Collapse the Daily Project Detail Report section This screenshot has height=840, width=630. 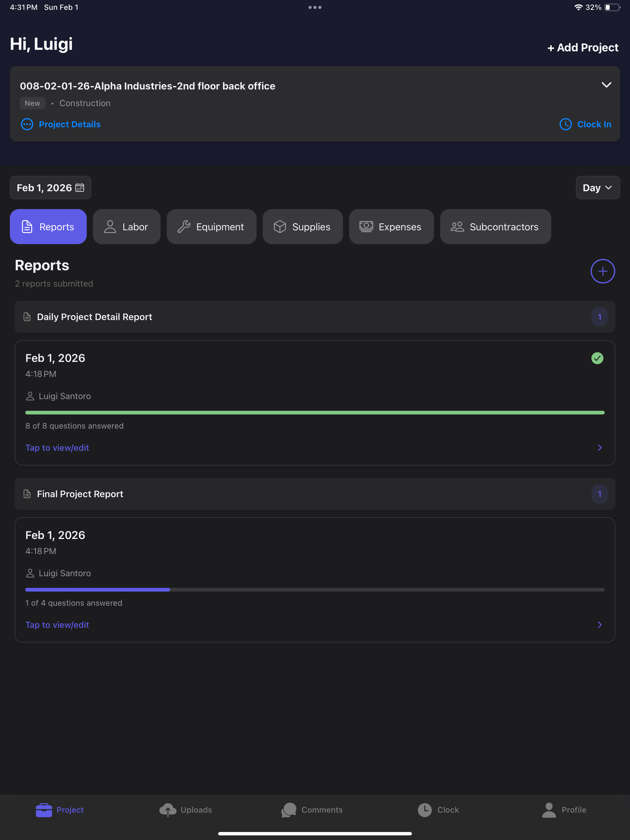[315, 317]
